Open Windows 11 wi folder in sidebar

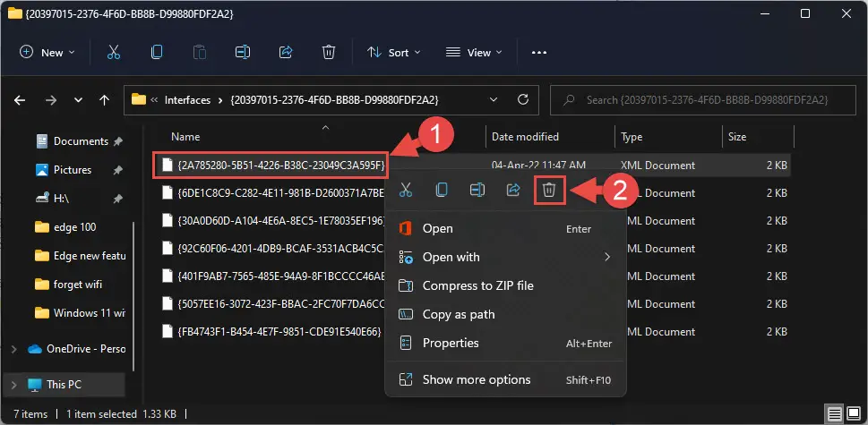coord(89,313)
